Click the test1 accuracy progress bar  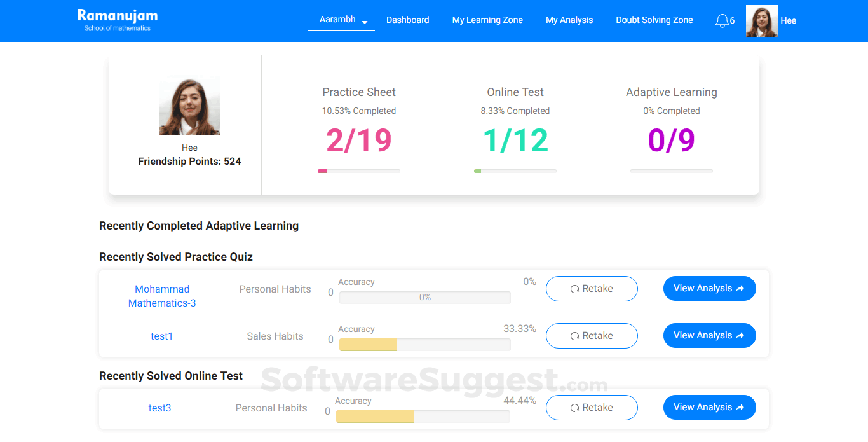(424, 345)
